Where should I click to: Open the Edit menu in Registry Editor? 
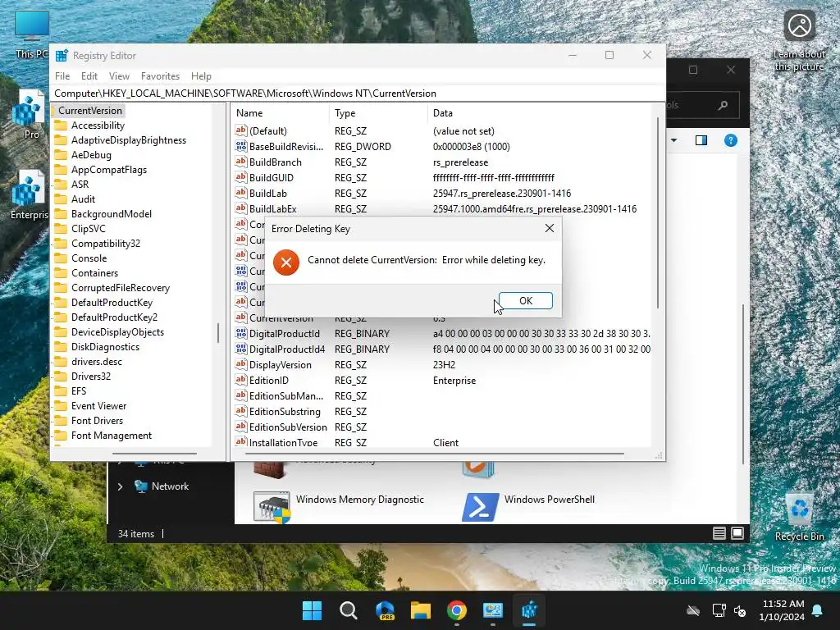click(x=89, y=76)
